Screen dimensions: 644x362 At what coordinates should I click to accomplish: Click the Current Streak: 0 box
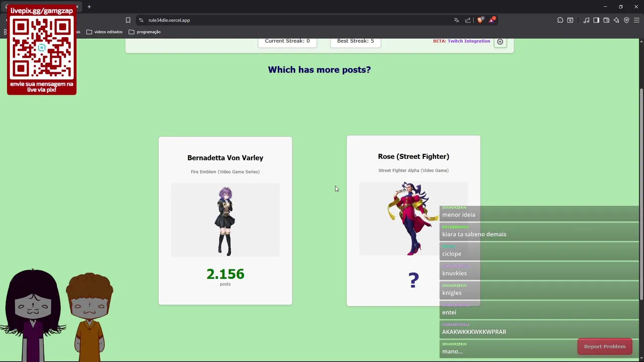(x=287, y=42)
